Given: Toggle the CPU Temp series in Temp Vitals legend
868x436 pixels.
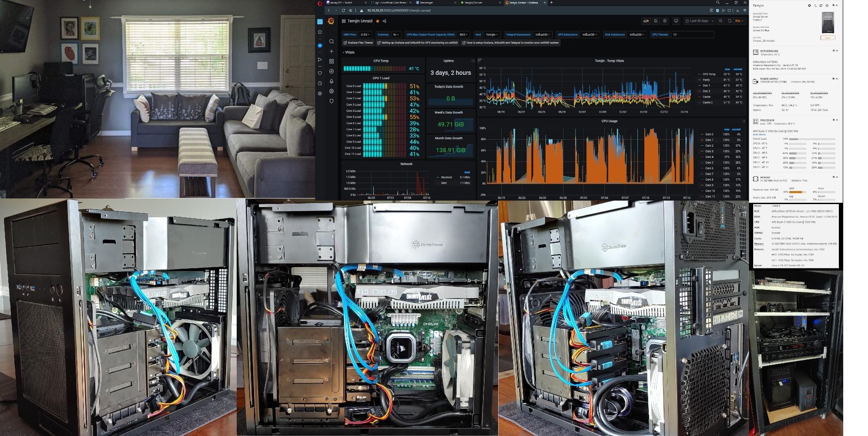Looking at the screenshot, I should pos(709,74).
